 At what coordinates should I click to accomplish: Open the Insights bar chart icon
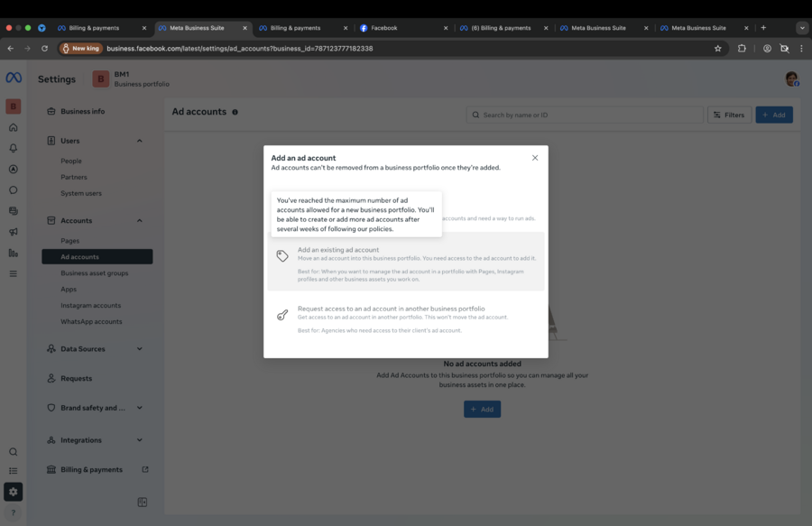click(14, 254)
